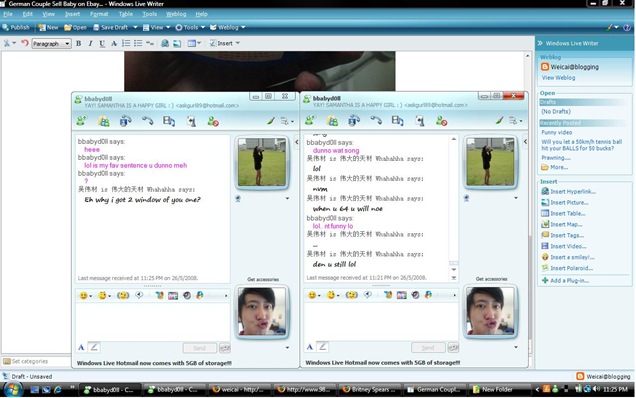This screenshot has height=398, width=636.
Task: Click font button in right chat window
Action: (x=310, y=347)
